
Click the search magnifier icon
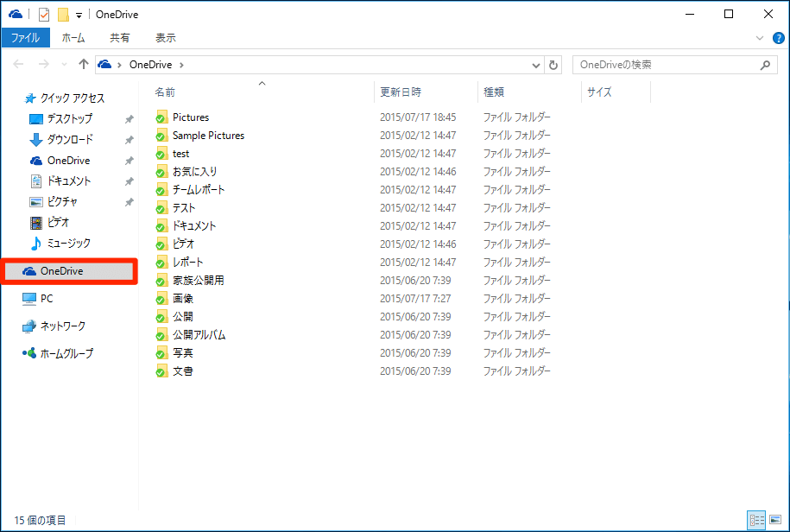coord(765,65)
